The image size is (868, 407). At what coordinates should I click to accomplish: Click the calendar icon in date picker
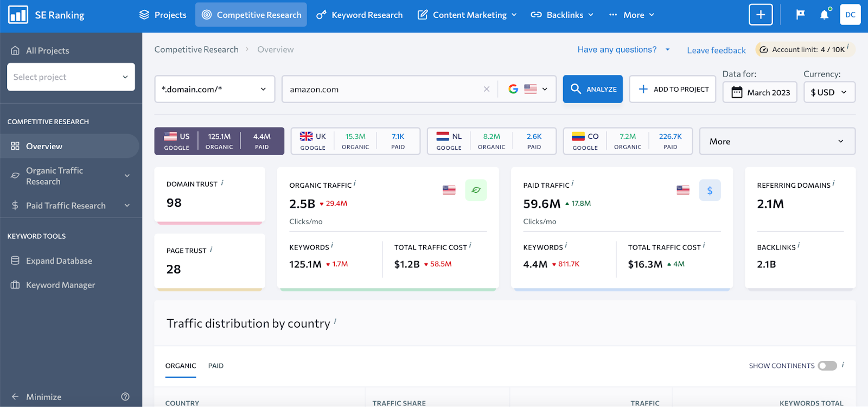[x=737, y=92]
